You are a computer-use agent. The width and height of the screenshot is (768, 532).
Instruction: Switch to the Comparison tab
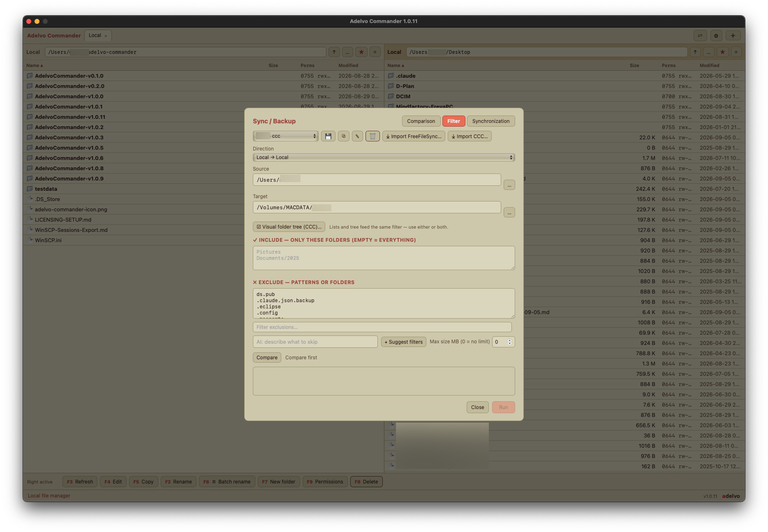click(421, 121)
